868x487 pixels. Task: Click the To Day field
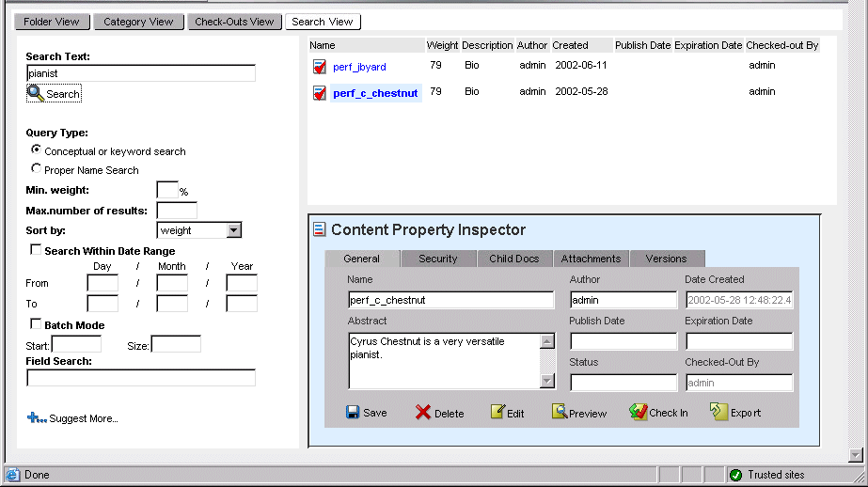point(103,304)
